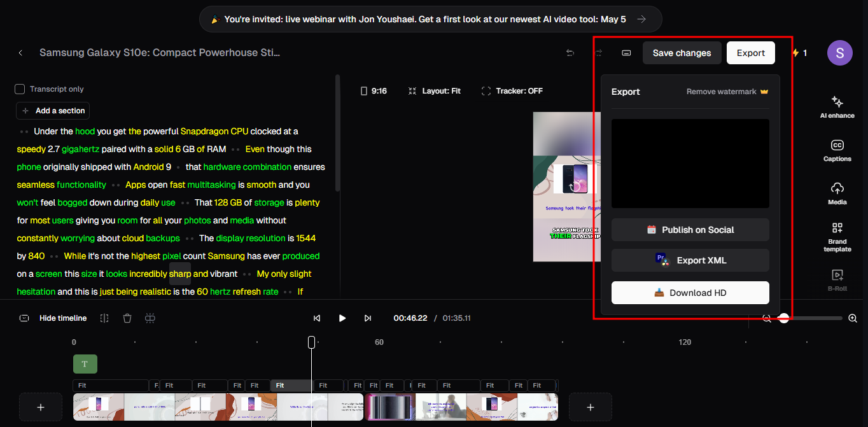Viewport: 868px width, 427px height.
Task: Select the green T text track item
Action: point(85,364)
